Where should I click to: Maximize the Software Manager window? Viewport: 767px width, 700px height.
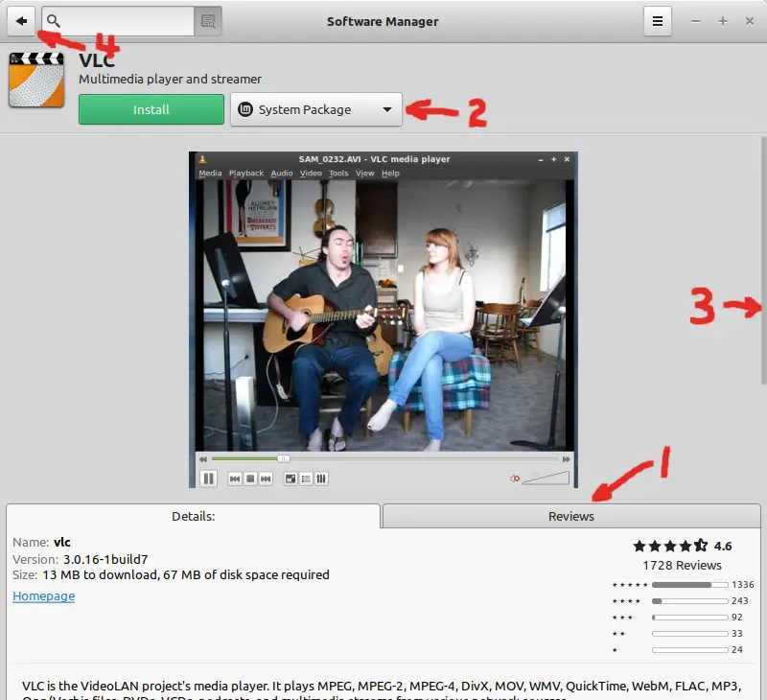[723, 21]
